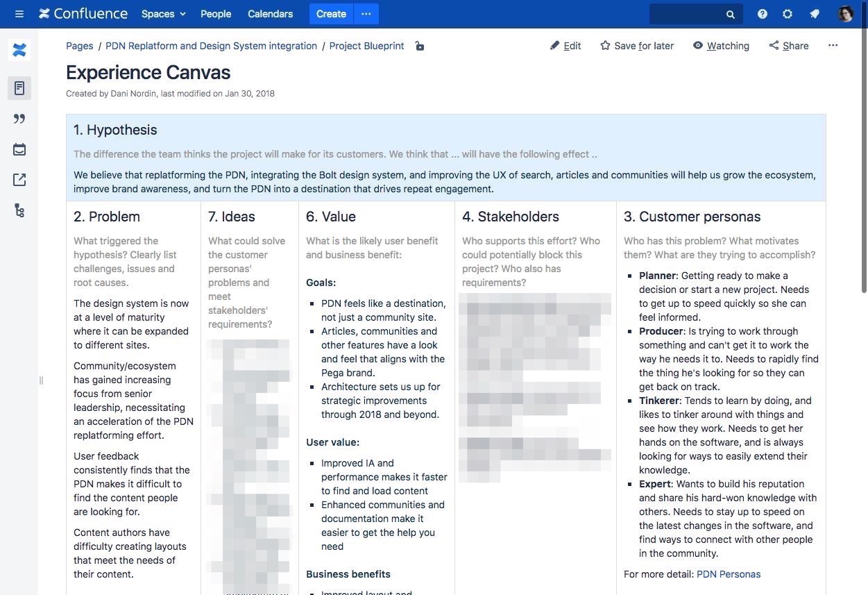Open PDN Replatform and Design System integration breadcrumb

point(211,46)
